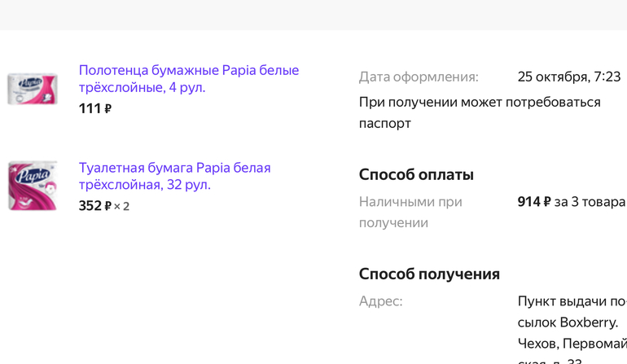Click the paper towels product thumbnail
The width and height of the screenshot is (627, 364).
[33, 88]
